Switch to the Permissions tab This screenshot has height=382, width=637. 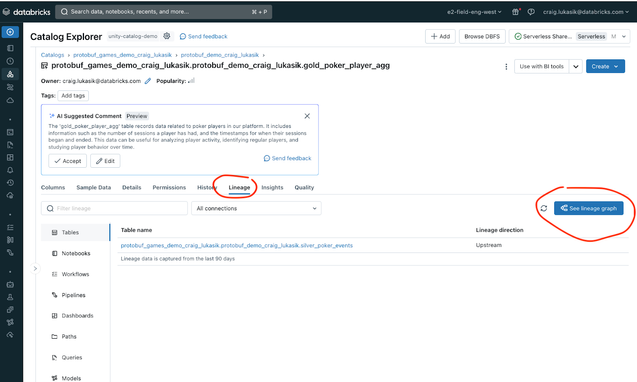(169, 187)
